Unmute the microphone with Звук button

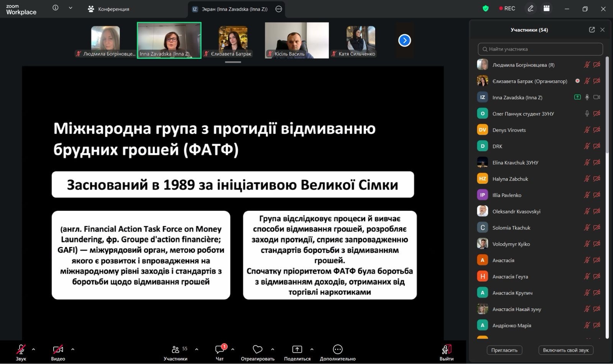(21, 349)
